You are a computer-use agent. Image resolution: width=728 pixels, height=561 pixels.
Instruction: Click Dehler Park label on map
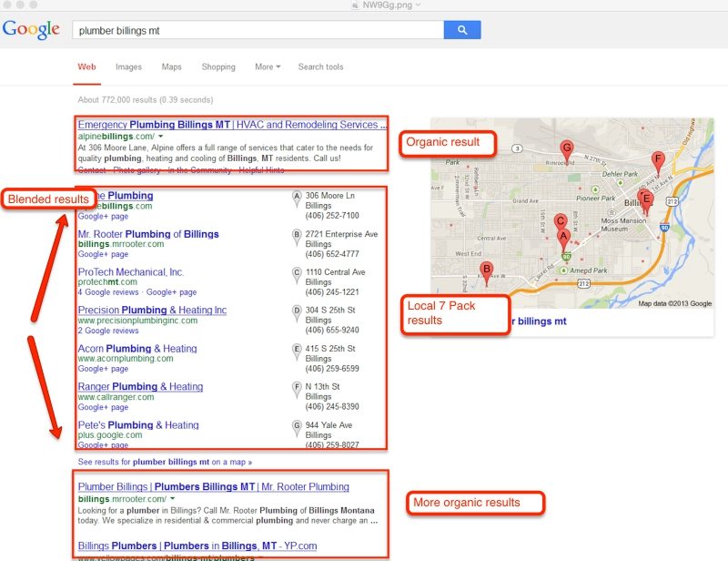point(620,174)
